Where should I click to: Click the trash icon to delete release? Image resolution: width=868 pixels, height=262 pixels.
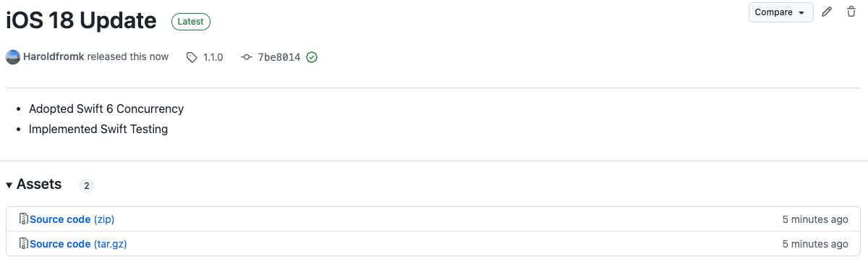pos(851,12)
